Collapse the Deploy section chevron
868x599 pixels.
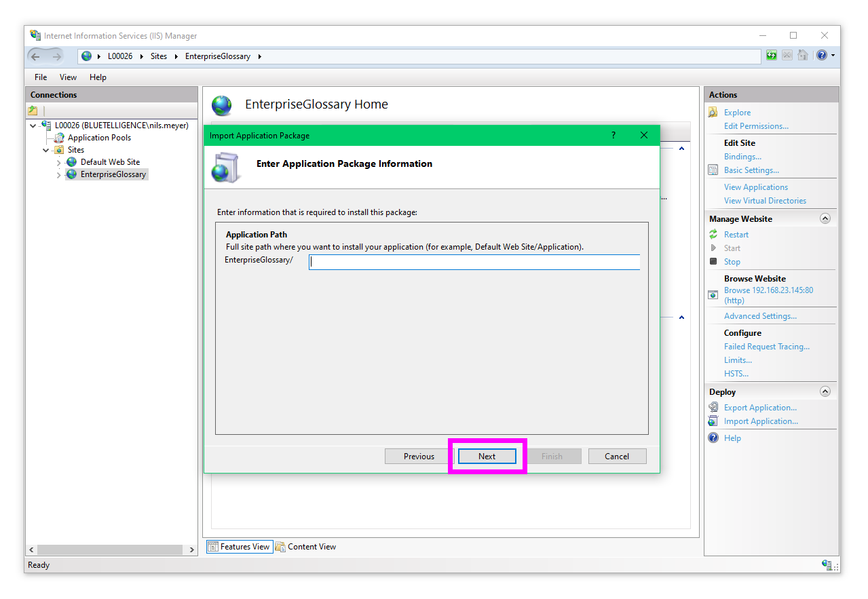click(x=825, y=391)
